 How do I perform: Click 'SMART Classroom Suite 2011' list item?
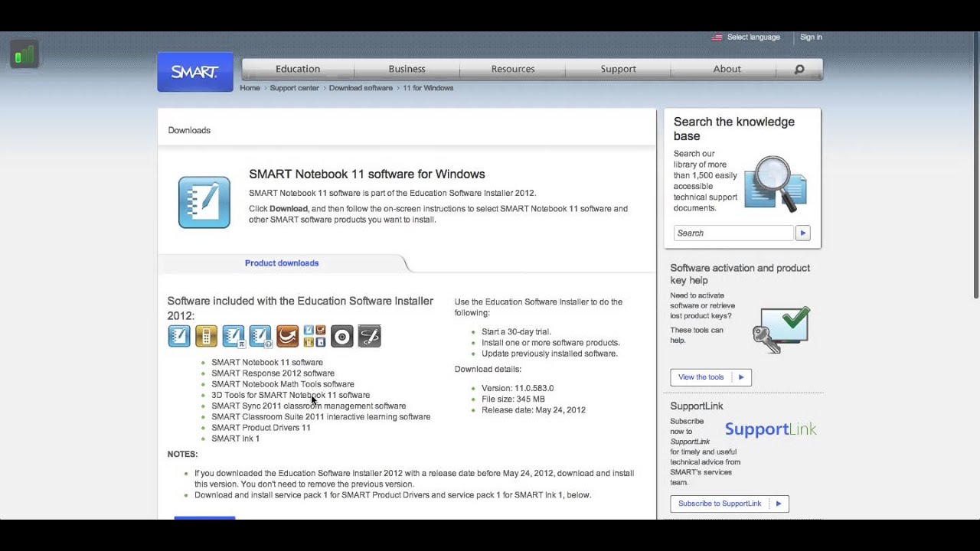321,417
